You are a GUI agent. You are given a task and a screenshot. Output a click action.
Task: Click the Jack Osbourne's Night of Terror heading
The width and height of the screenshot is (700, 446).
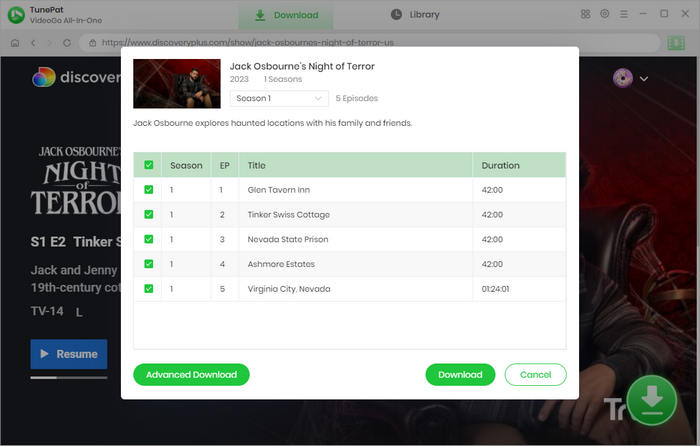pyautogui.click(x=302, y=66)
